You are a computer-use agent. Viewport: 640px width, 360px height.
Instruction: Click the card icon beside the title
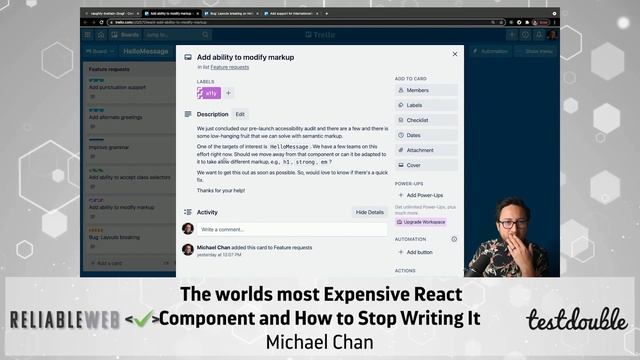188,58
